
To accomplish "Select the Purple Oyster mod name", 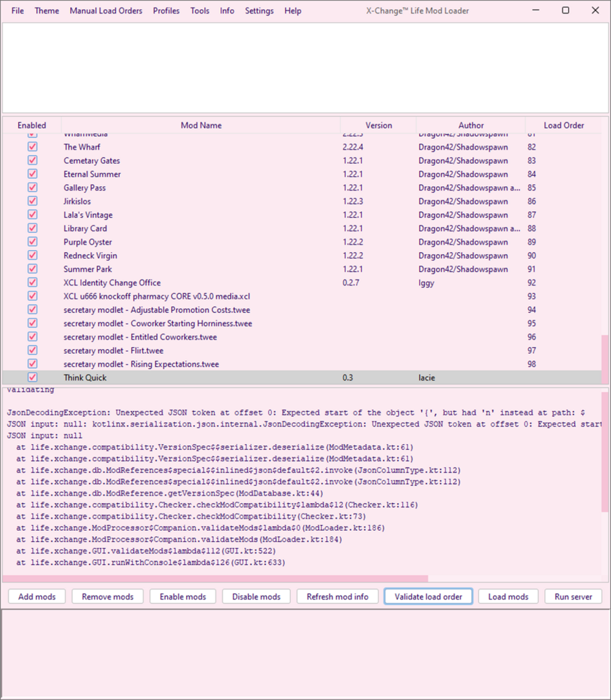I will (87, 242).
